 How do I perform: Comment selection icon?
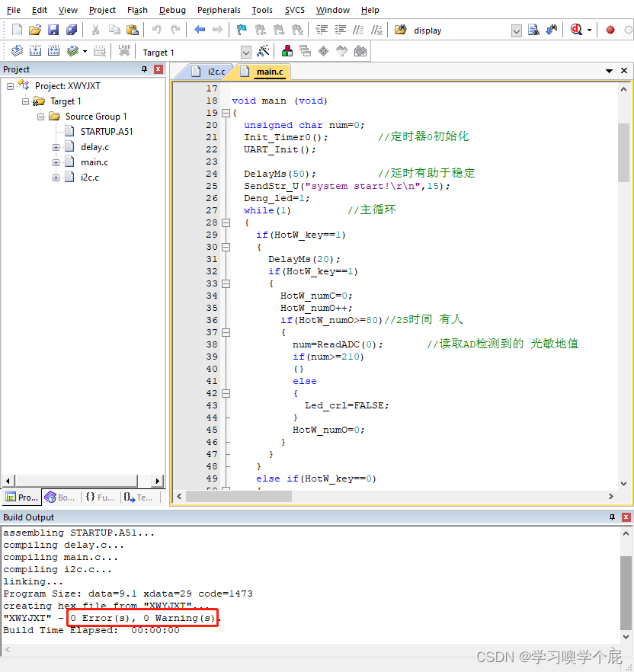358,30
